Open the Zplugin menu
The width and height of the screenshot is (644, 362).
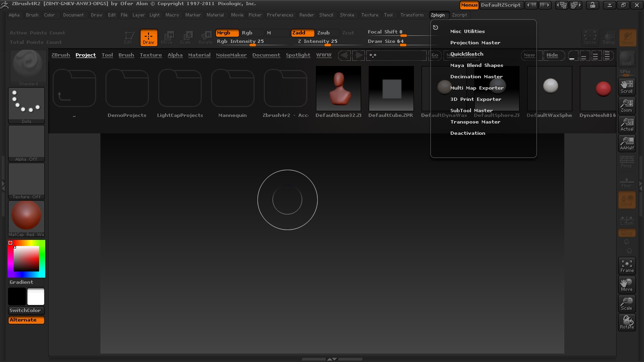point(438,15)
